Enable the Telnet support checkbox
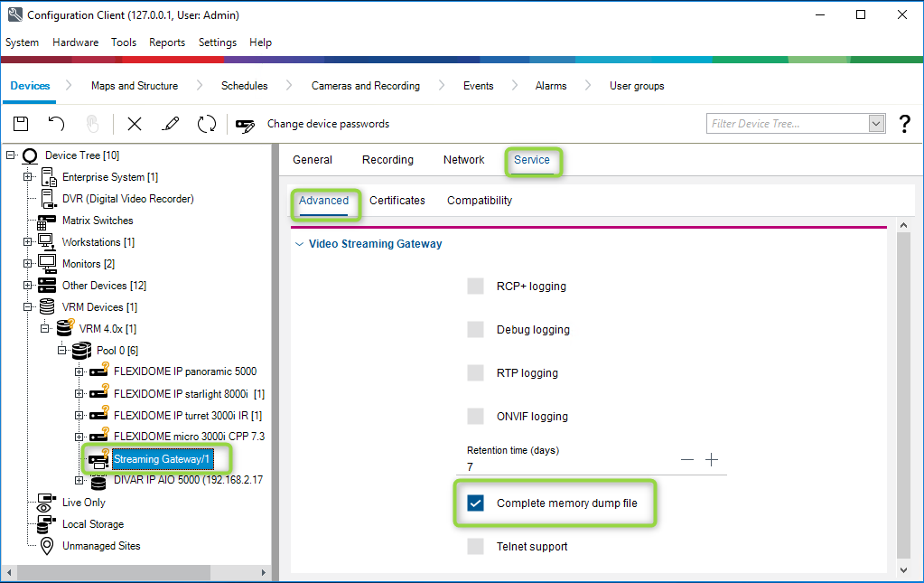 click(476, 547)
